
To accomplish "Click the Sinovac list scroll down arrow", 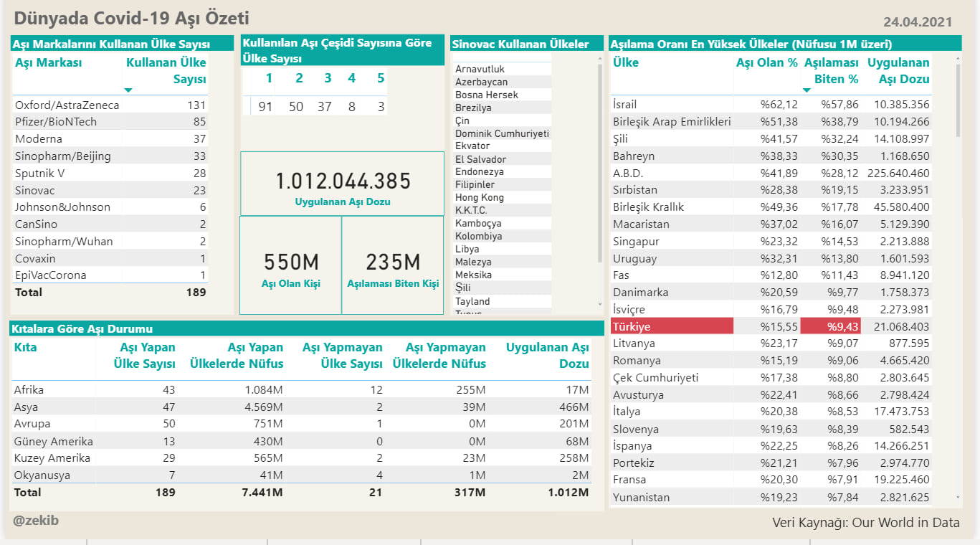I will click(x=600, y=304).
